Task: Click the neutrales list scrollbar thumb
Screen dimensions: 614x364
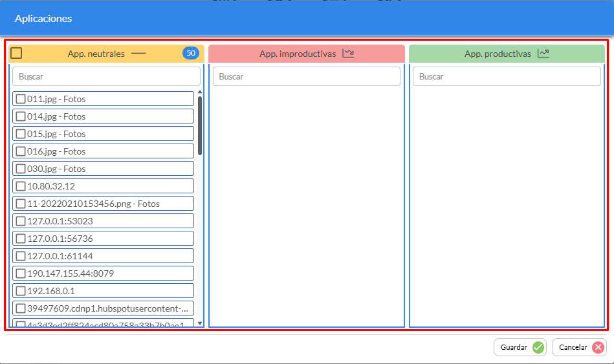Action: [x=200, y=125]
